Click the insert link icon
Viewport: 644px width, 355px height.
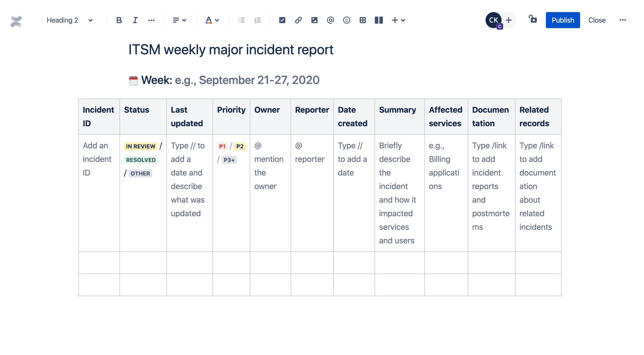(x=298, y=20)
